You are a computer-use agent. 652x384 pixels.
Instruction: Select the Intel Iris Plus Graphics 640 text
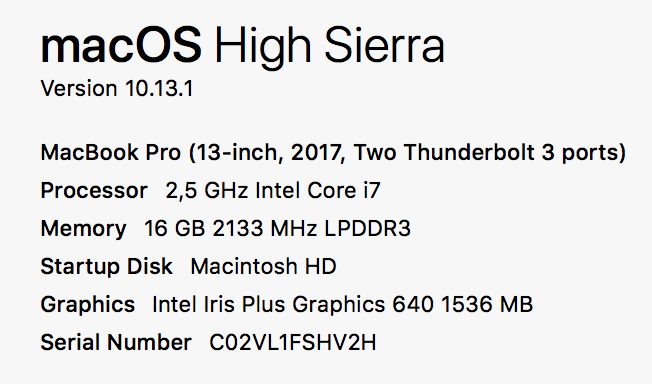pyautogui.click(x=293, y=305)
